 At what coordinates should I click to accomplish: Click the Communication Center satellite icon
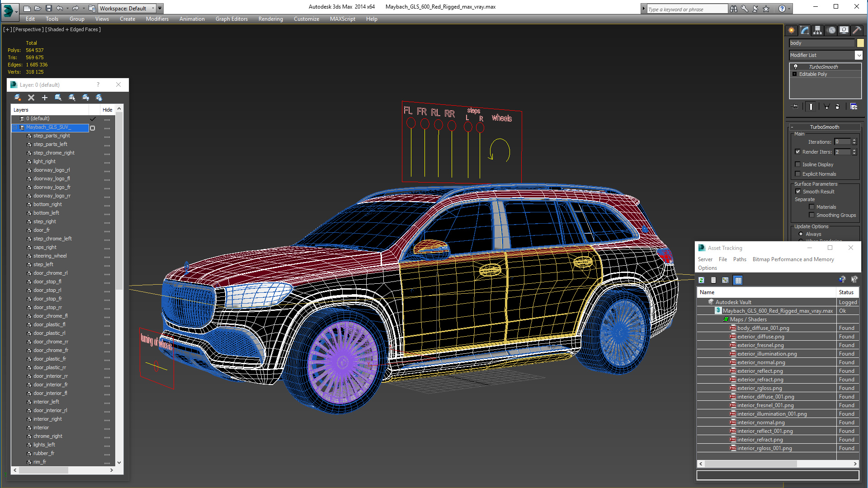[x=755, y=9]
